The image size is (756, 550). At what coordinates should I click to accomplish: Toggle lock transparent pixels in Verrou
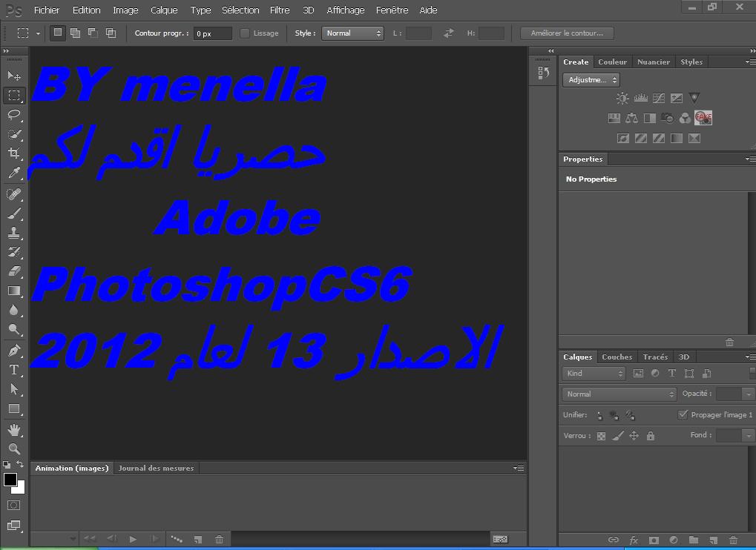click(601, 436)
